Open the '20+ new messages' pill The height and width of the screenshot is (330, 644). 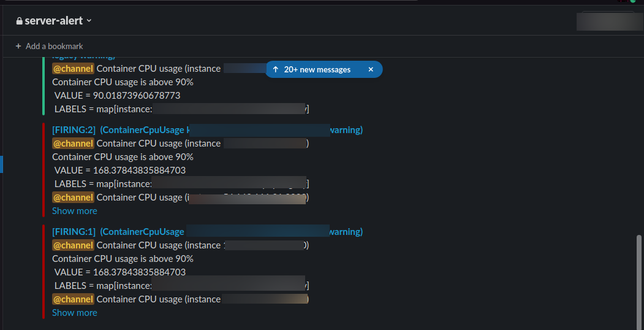[x=317, y=69]
